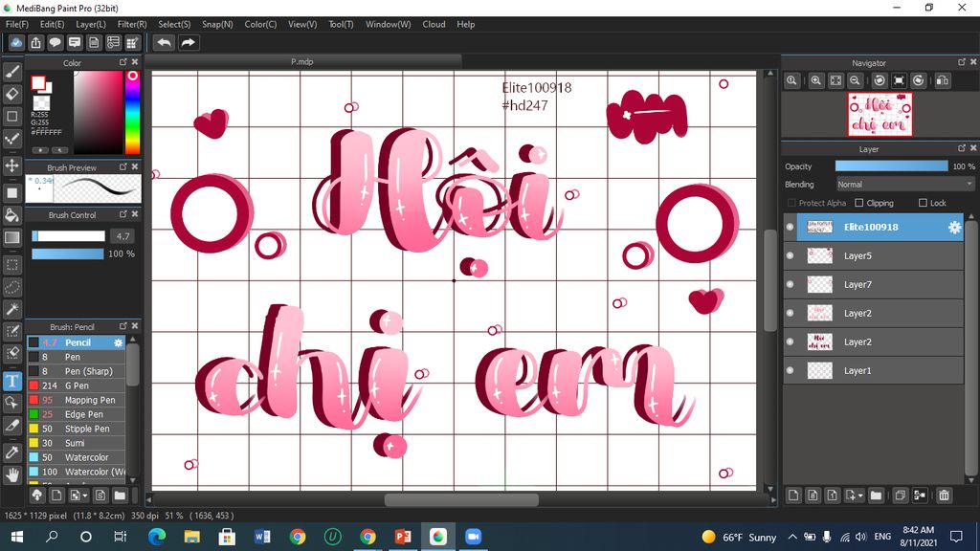Select the transparent color swatch
Image resolution: width=980 pixels, height=551 pixels.
[42, 103]
